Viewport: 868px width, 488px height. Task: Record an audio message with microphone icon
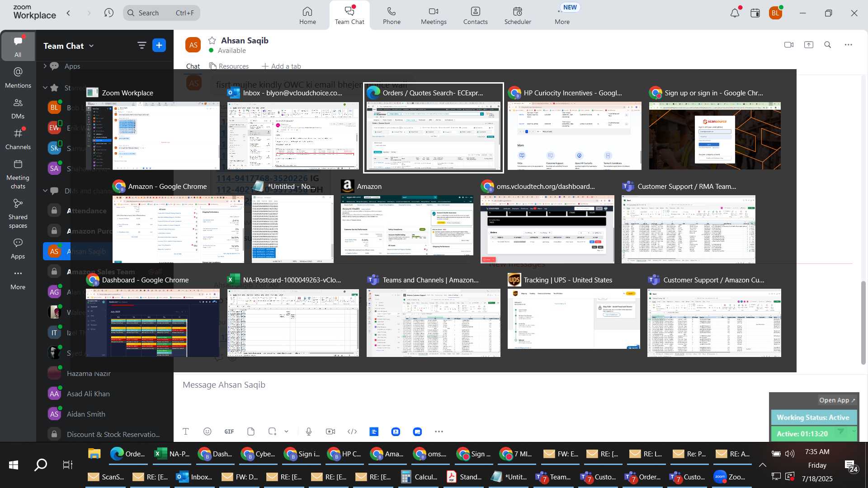tap(309, 432)
